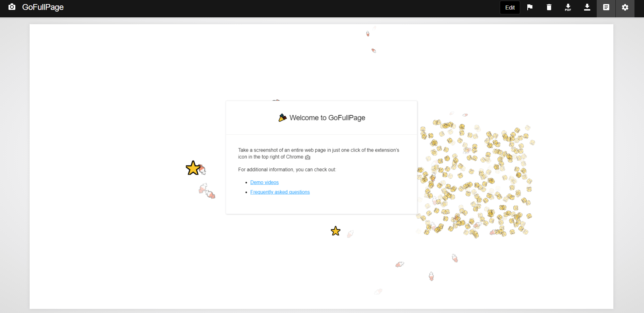The width and height of the screenshot is (644, 313).
Task: Open the Demo videos link
Action: 264,182
